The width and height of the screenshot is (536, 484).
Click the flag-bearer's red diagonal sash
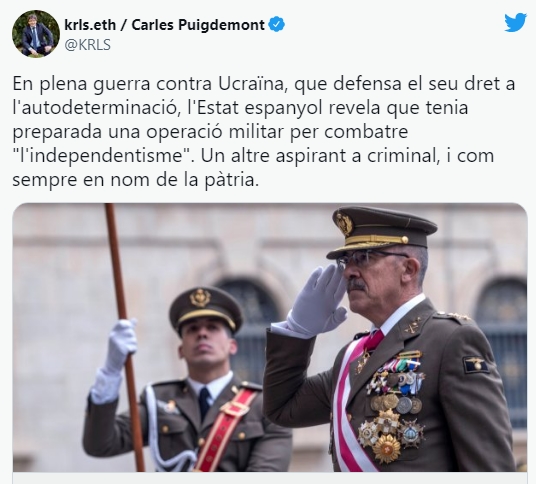226,429
